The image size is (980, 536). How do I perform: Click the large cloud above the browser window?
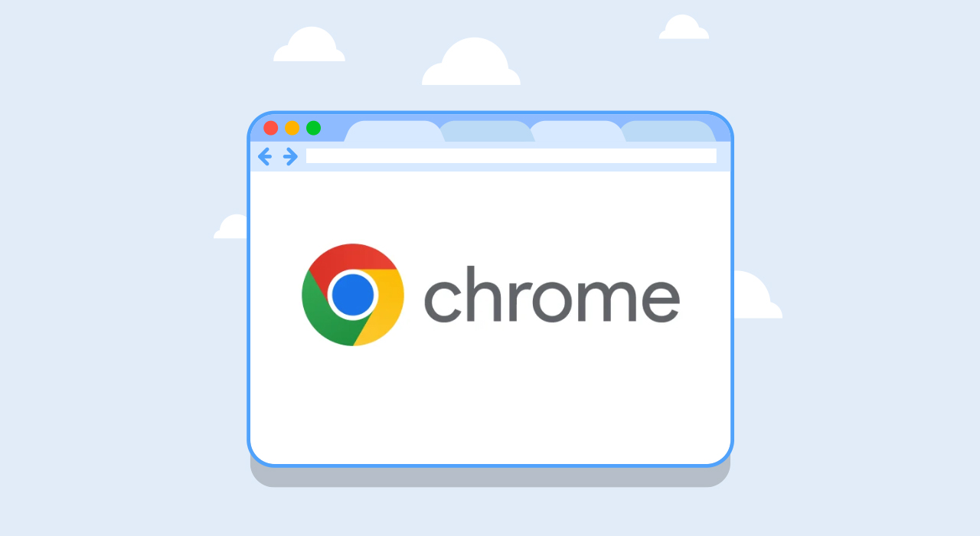point(472,61)
